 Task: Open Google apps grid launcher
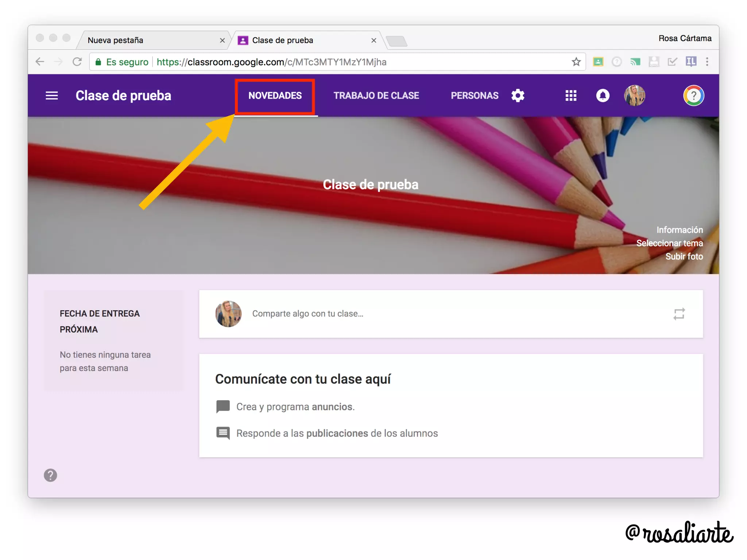pos(571,96)
